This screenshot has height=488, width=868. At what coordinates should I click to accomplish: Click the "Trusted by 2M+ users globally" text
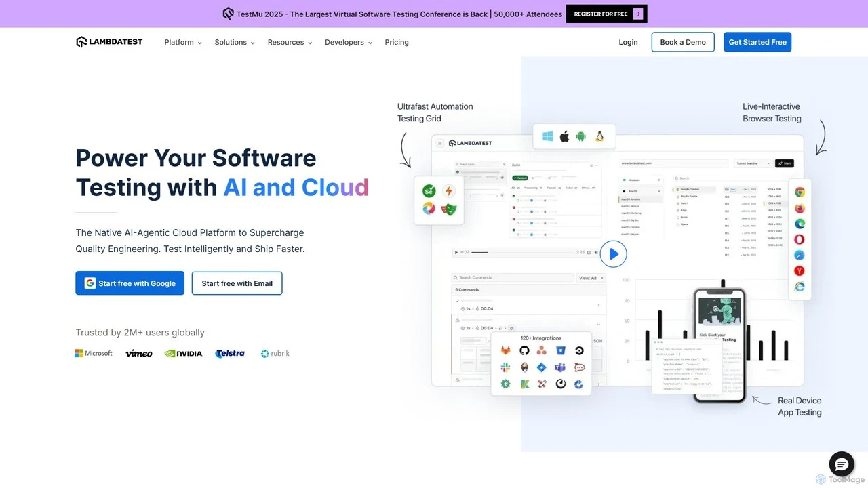click(x=140, y=332)
